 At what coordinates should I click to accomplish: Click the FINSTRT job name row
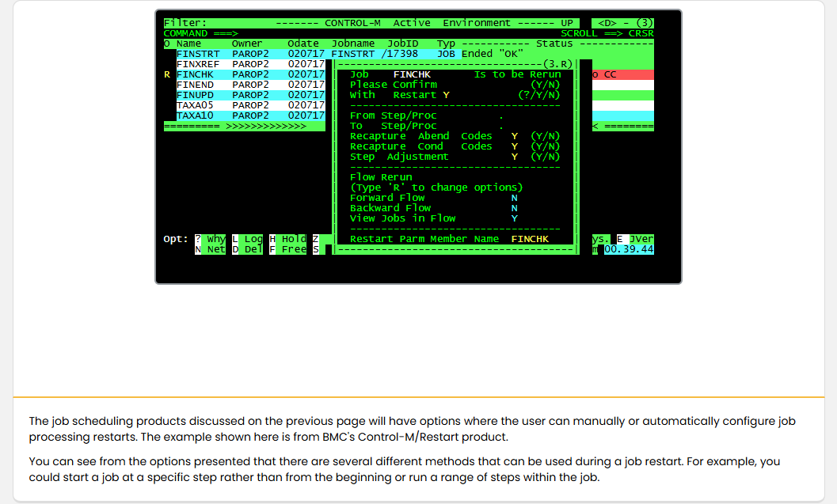point(197,54)
